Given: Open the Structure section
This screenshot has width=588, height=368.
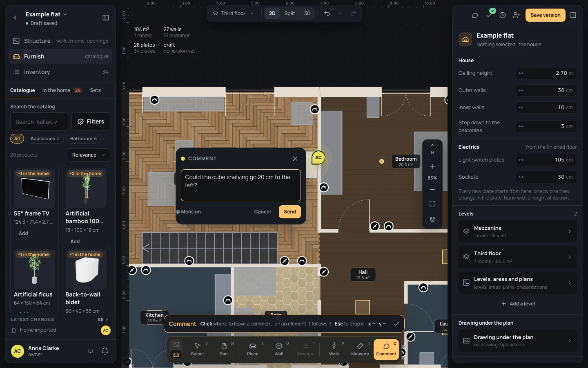Looking at the screenshot, I should tap(60, 41).
